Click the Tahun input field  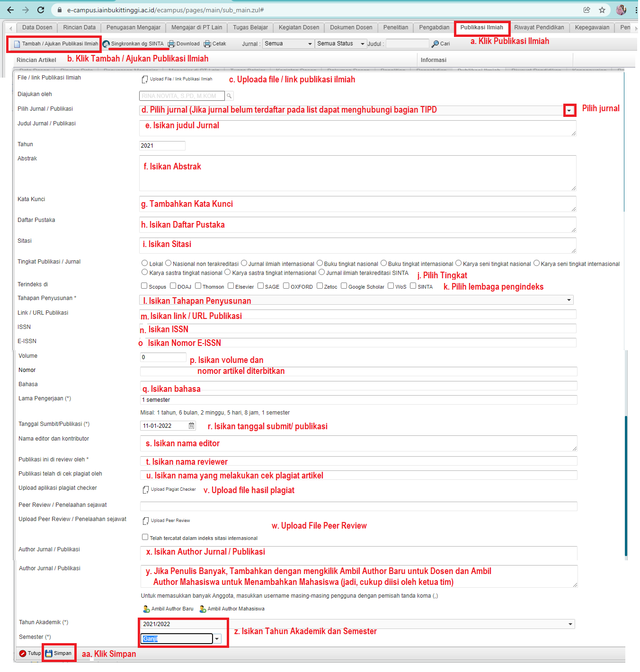(162, 146)
